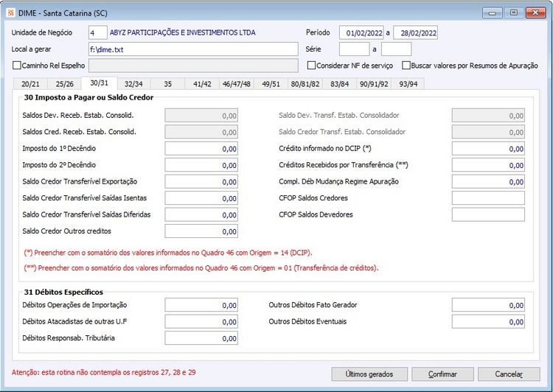553x392 pixels.
Task: Switch to the 20/21 tab
Action: pos(30,84)
